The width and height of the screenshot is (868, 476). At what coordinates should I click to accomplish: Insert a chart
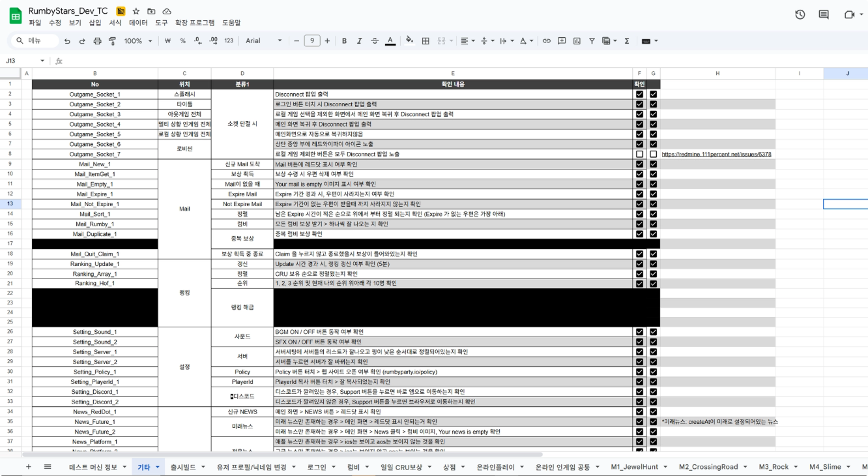tap(577, 41)
